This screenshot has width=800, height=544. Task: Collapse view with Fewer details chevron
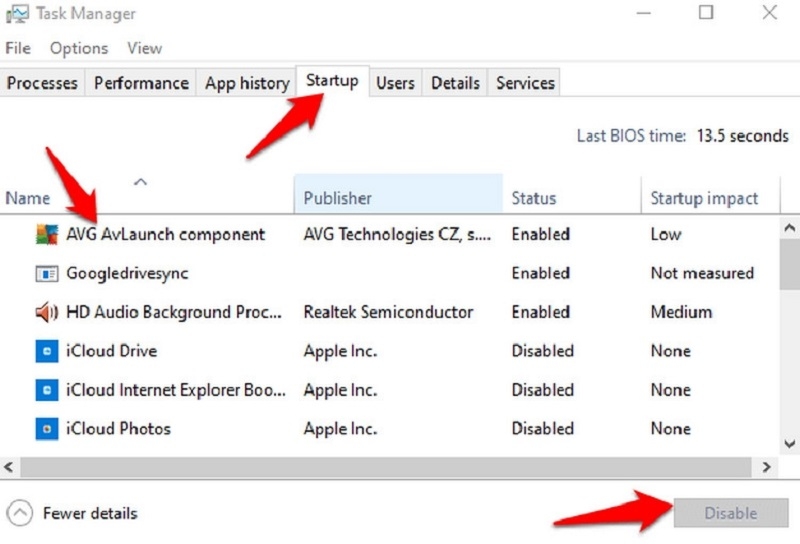(20, 512)
